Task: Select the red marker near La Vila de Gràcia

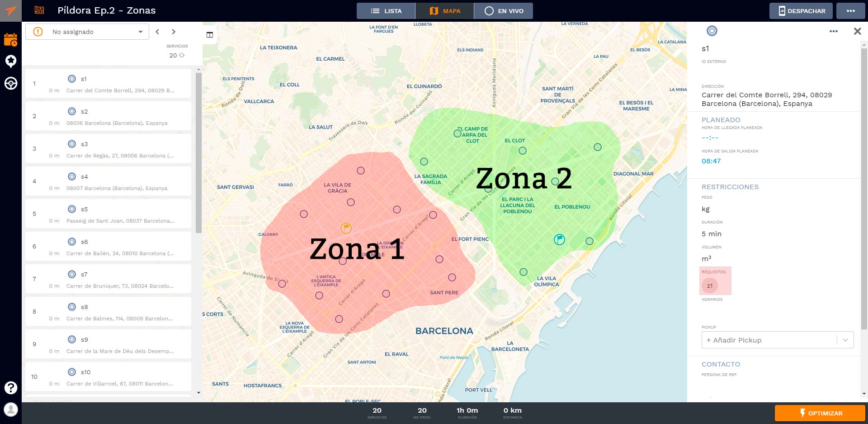Action: pos(351,202)
